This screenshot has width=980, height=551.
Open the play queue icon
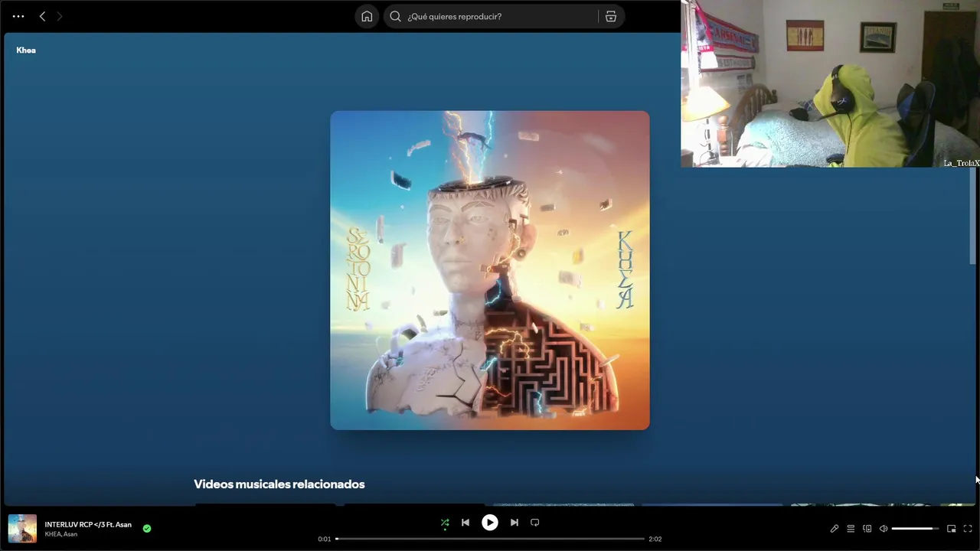point(851,529)
